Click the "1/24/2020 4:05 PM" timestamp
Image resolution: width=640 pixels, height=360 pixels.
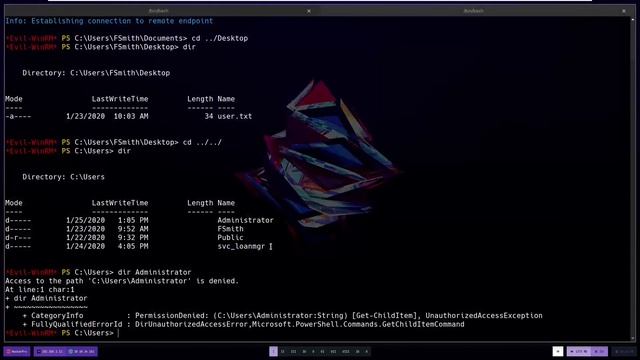click(x=107, y=247)
